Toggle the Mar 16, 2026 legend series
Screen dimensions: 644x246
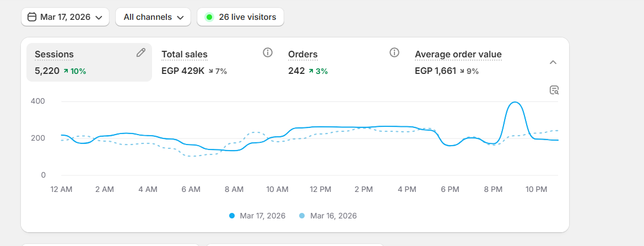pyautogui.click(x=328, y=216)
